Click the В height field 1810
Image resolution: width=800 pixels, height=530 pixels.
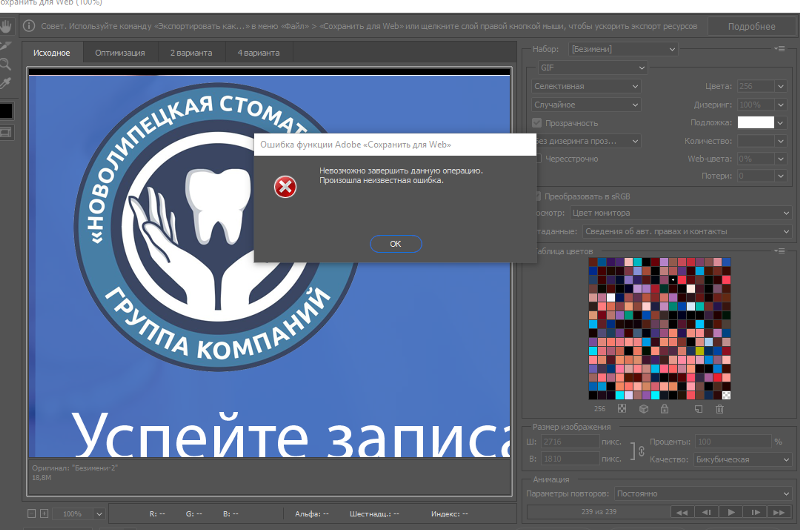[570, 459]
